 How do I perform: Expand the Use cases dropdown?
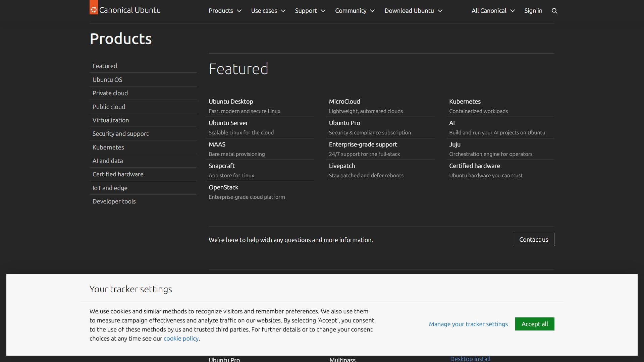click(268, 11)
